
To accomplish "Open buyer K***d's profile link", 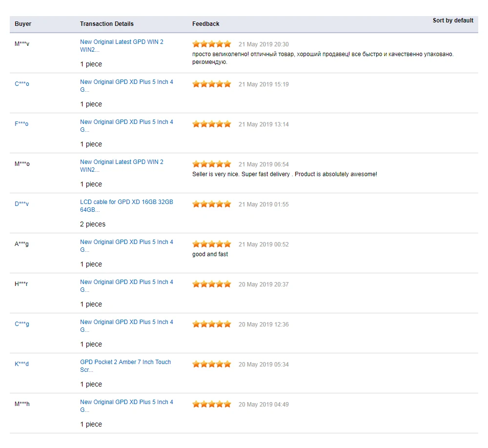I will click(x=21, y=364).
